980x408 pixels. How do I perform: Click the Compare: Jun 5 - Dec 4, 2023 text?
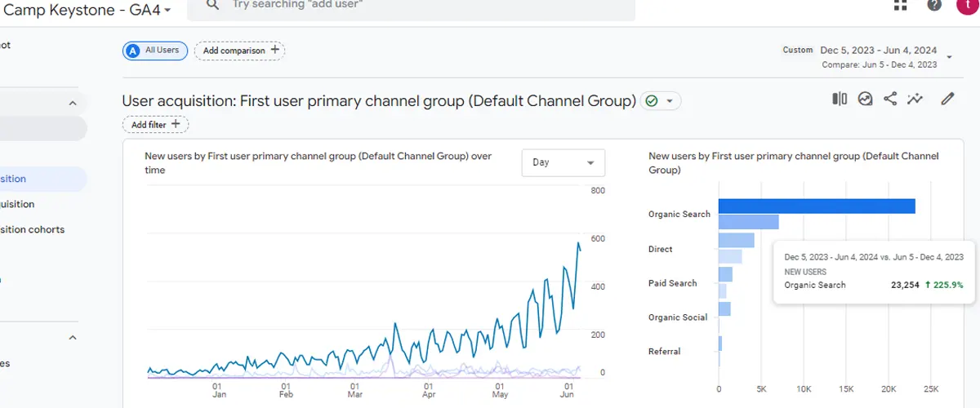880,64
